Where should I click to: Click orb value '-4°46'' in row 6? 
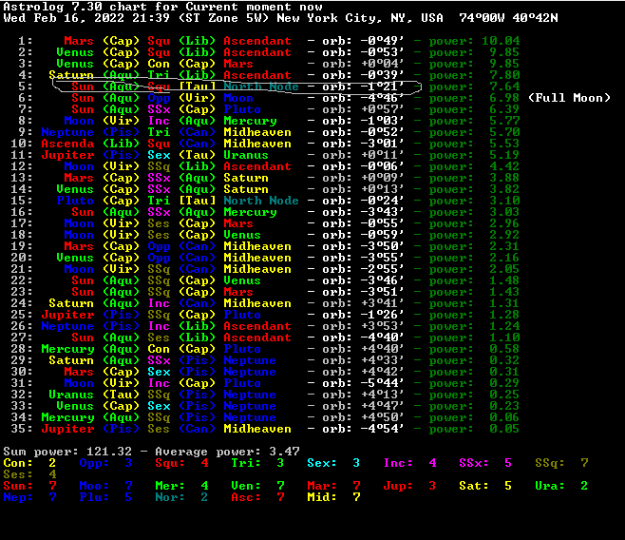pyautogui.click(x=382, y=98)
